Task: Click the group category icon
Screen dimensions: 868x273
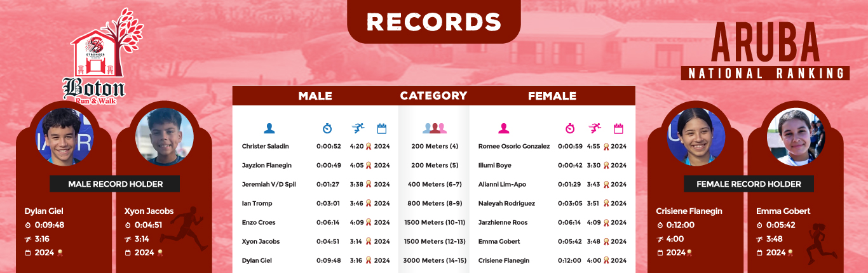Action: 434,128
